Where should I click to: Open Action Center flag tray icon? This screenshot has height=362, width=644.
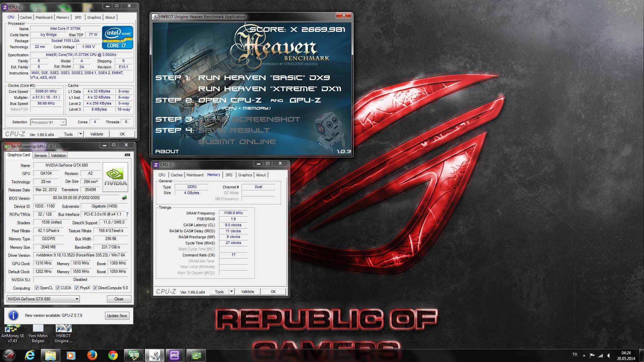(592, 355)
